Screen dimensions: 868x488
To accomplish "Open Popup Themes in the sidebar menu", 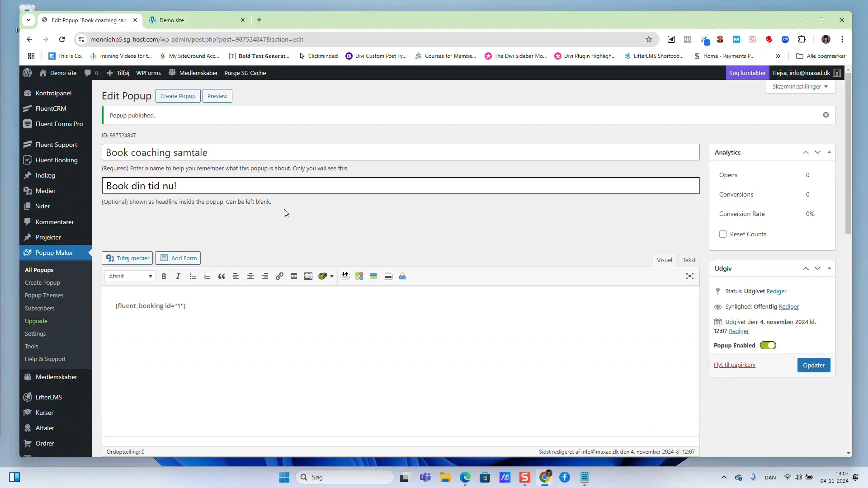I will point(44,295).
